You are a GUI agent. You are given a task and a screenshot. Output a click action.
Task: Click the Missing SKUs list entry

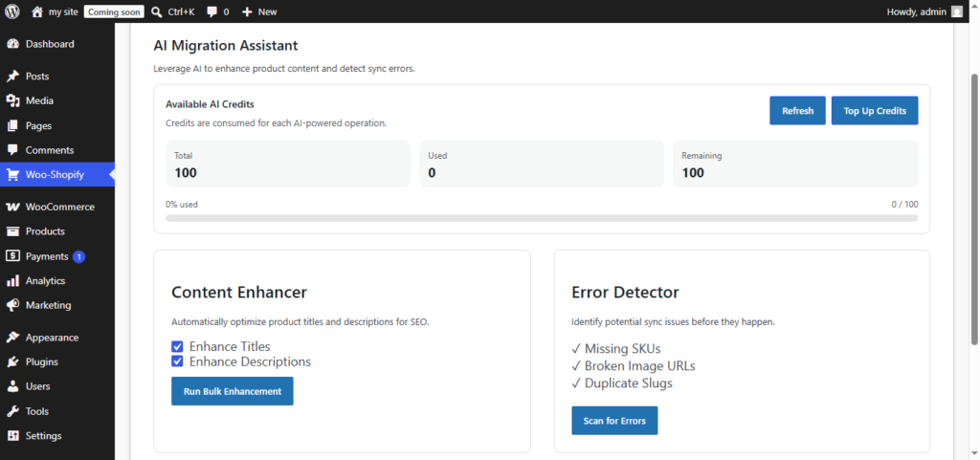coord(615,348)
